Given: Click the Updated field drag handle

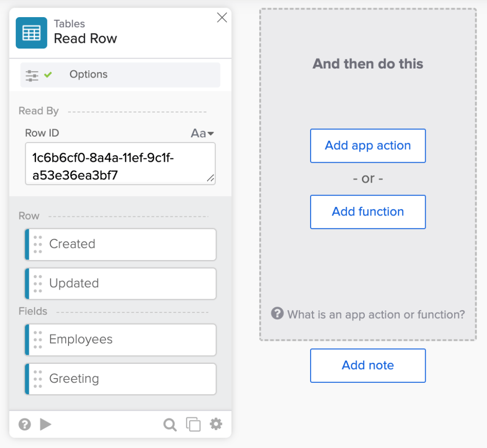Looking at the screenshot, I should 38,284.
